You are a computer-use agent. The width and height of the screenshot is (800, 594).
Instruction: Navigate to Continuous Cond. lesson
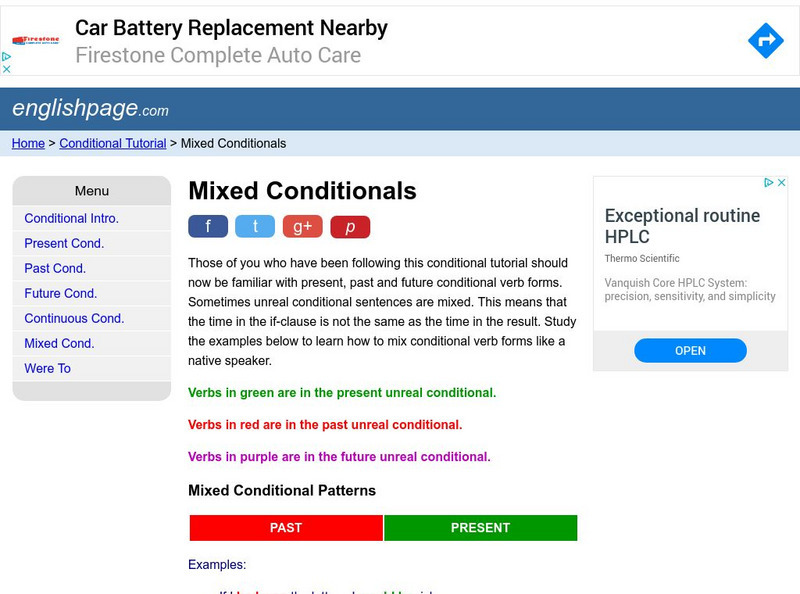74,318
